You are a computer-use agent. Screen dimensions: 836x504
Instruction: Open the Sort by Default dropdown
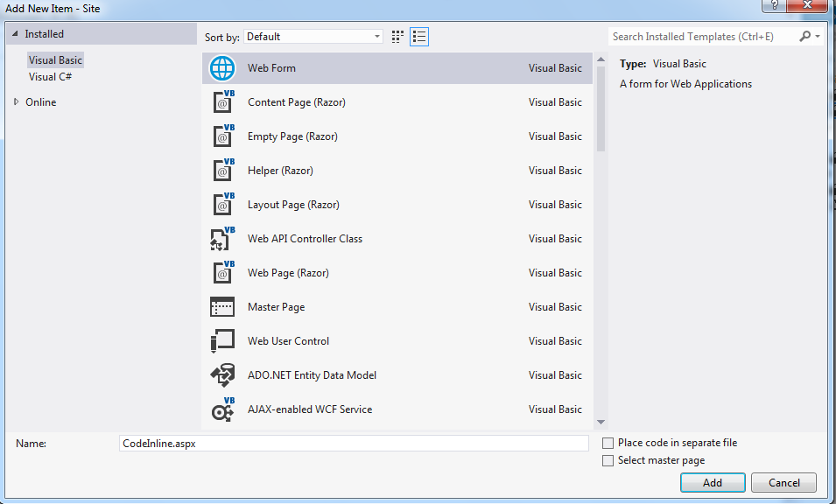pyautogui.click(x=313, y=36)
